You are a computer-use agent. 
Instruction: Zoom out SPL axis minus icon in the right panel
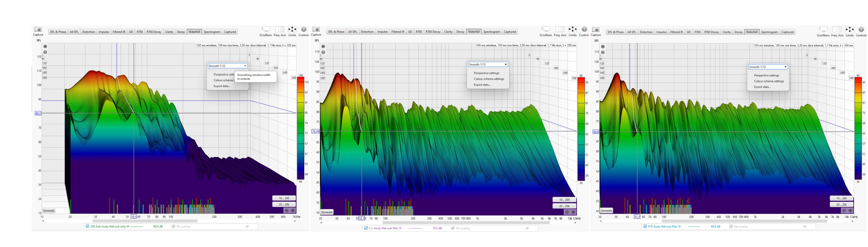[603, 52]
